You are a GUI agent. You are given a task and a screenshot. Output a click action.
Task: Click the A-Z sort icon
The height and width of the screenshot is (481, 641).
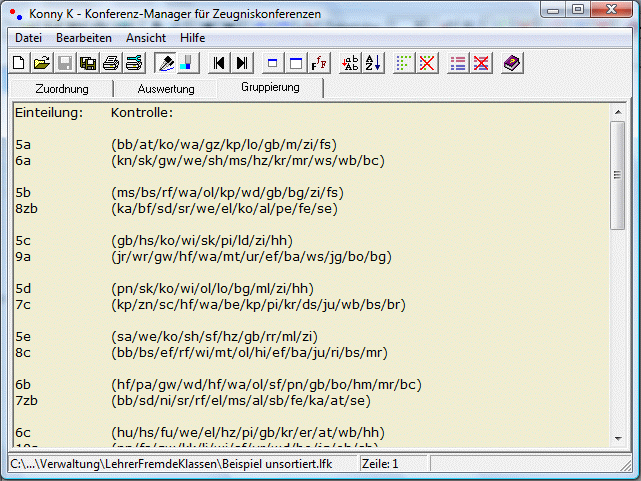[x=373, y=63]
